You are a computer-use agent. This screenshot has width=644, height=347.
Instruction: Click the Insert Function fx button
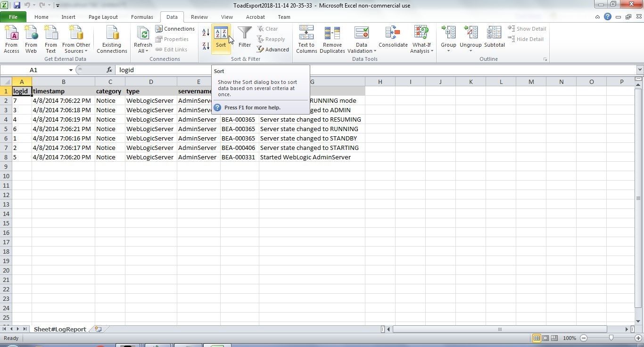tap(109, 70)
